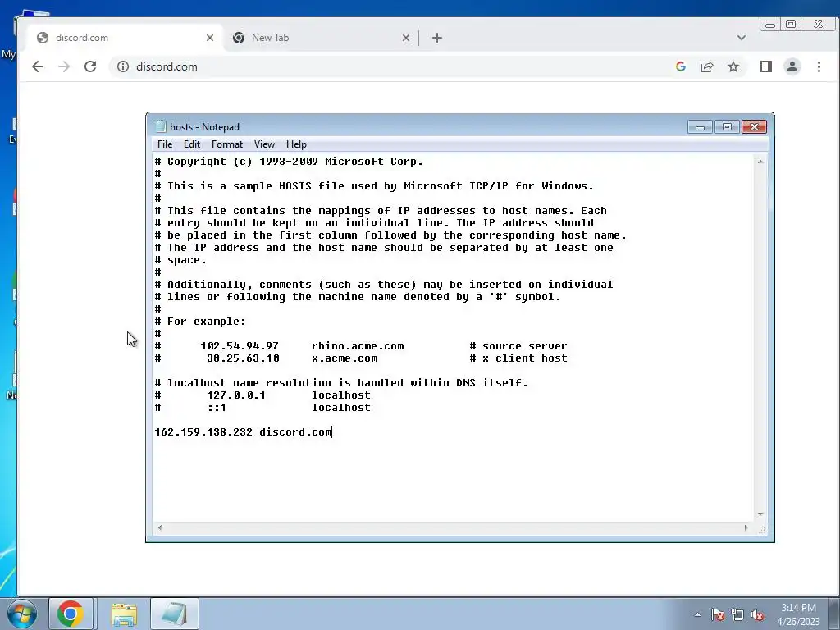Close the discord.com tab
Image resolution: width=840 pixels, height=630 pixels.
(x=209, y=38)
